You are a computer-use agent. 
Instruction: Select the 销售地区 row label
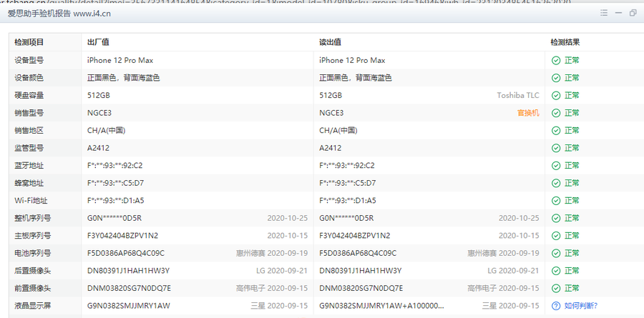point(29,131)
